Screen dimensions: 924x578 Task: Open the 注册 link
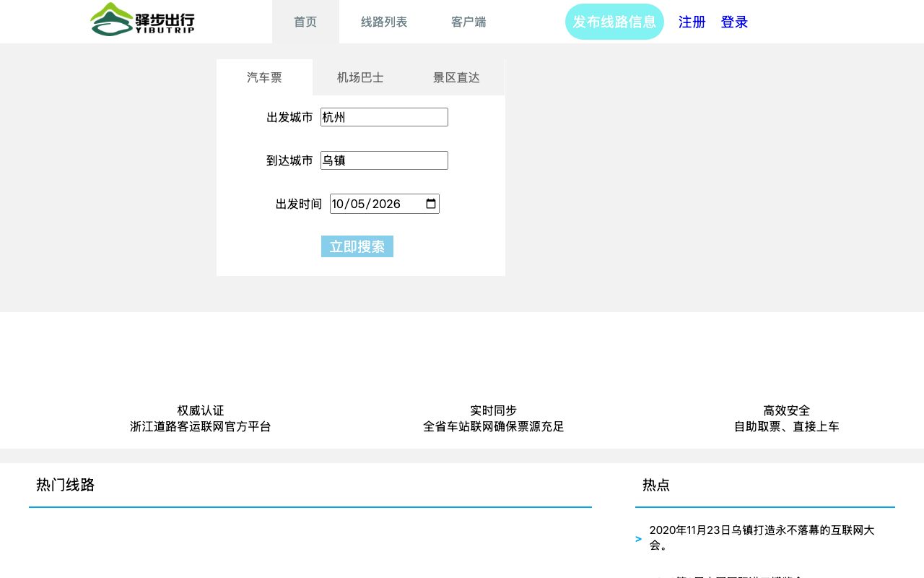click(692, 22)
